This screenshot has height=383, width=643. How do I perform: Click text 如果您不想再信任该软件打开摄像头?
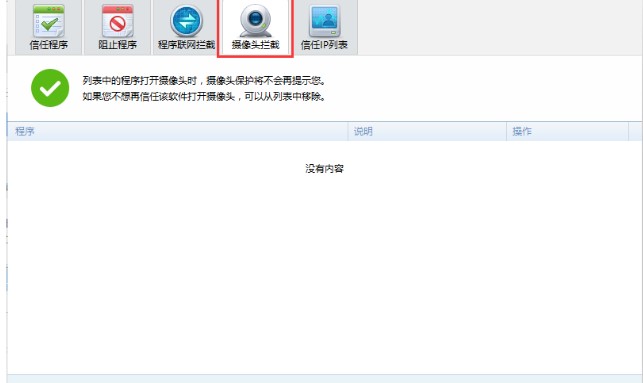[x=159, y=97]
